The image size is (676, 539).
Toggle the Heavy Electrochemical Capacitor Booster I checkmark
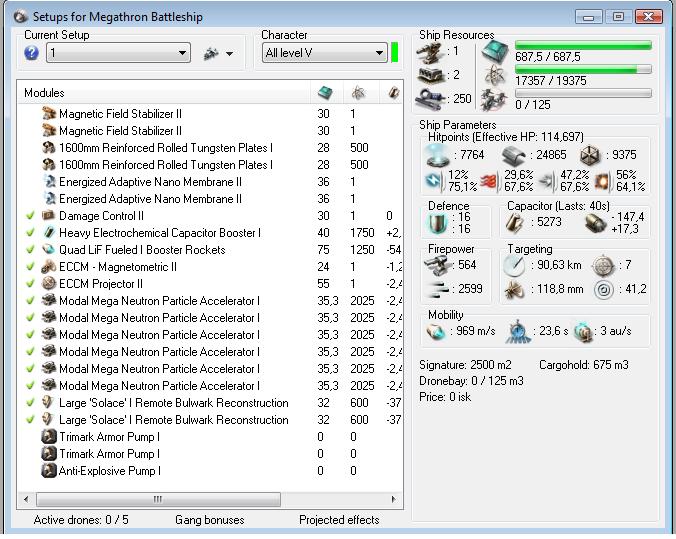pyautogui.click(x=30, y=232)
